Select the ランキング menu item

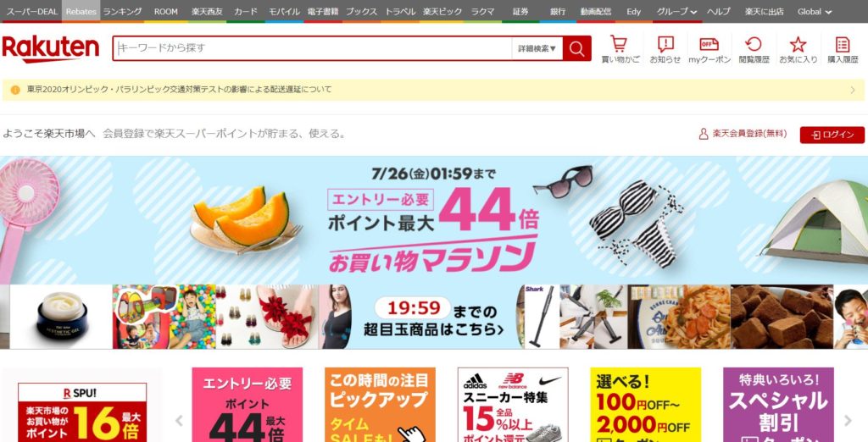[x=122, y=11]
